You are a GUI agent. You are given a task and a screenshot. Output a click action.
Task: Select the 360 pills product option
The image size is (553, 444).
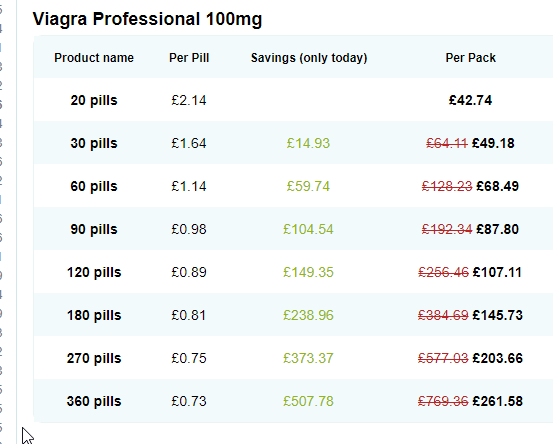tap(94, 401)
